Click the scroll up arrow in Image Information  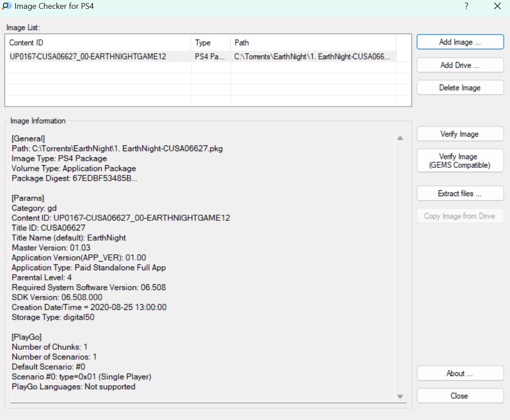tap(400, 138)
